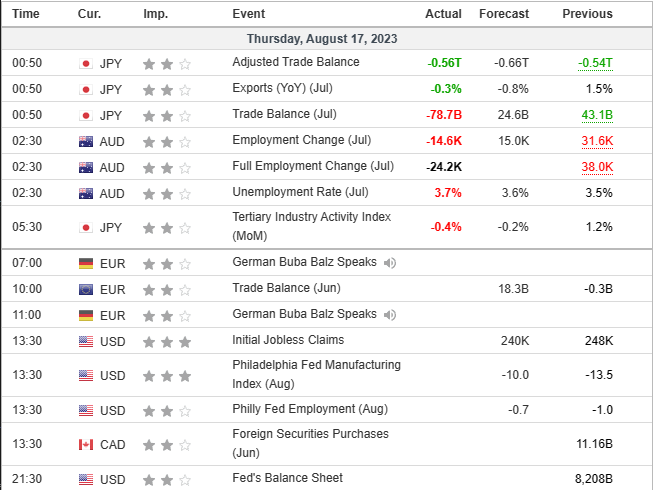Click speaker icon beside 11:00 Buba Balz Speaks

point(389,314)
